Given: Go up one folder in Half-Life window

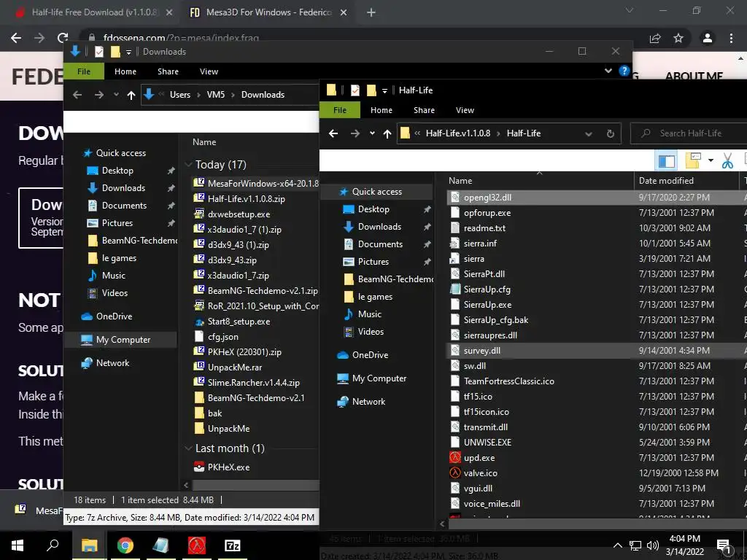Looking at the screenshot, I should tap(387, 134).
